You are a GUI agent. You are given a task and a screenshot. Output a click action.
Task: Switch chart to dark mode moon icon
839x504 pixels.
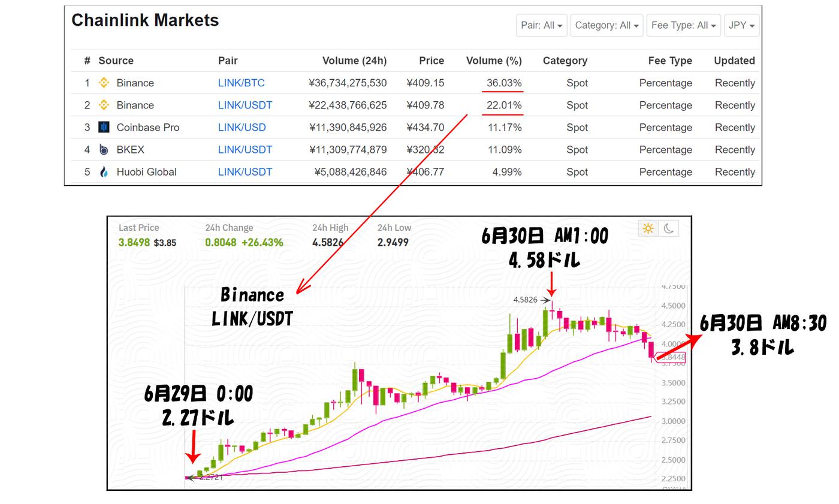669,228
